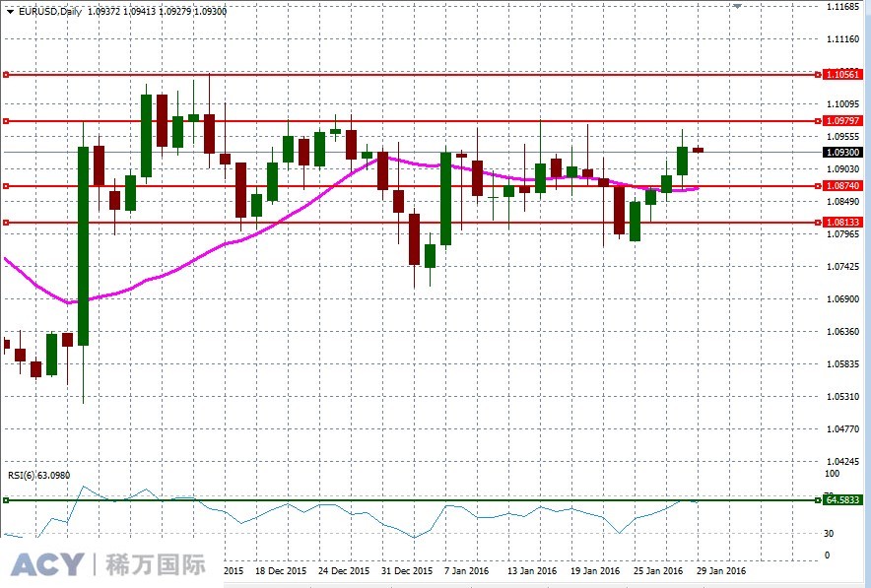871x588 pixels.
Task: Click the OHLC values 1.09372 1.09413 1.09279 1.09300
Action: tap(158, 11)
